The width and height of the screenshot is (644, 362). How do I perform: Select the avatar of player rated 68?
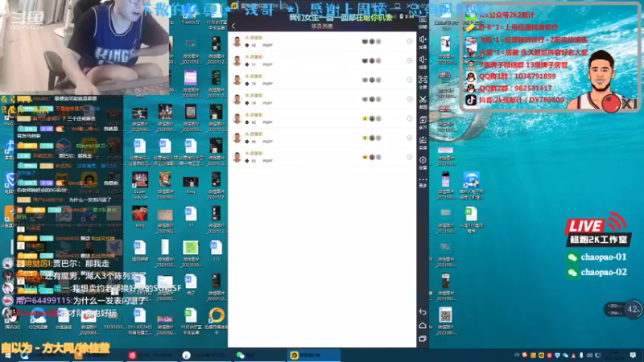237,42
